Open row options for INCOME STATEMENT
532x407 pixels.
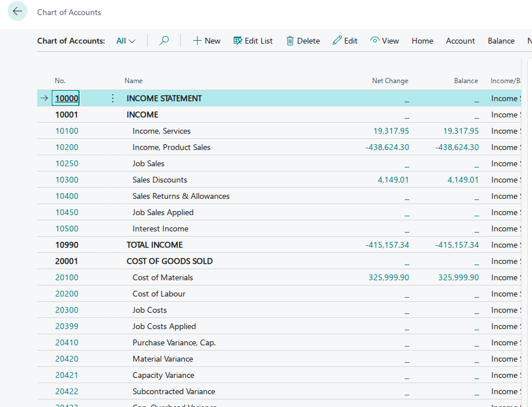pos(113,98)
